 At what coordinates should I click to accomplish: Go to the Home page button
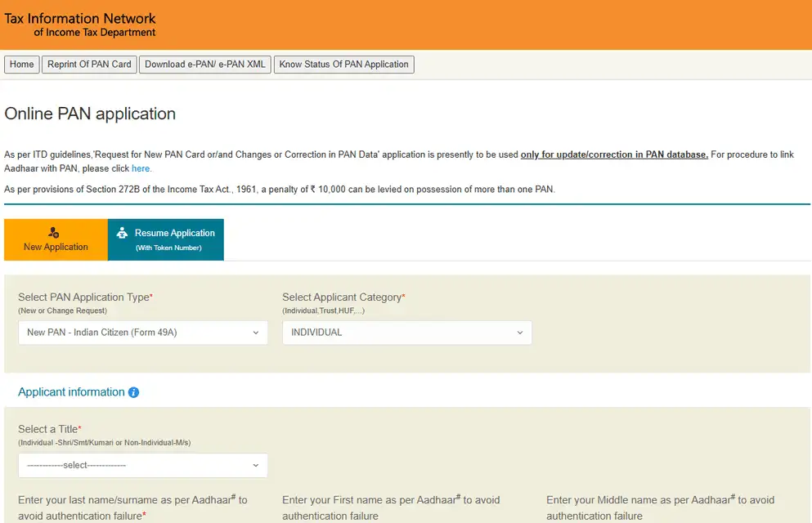tap(22, 65)
